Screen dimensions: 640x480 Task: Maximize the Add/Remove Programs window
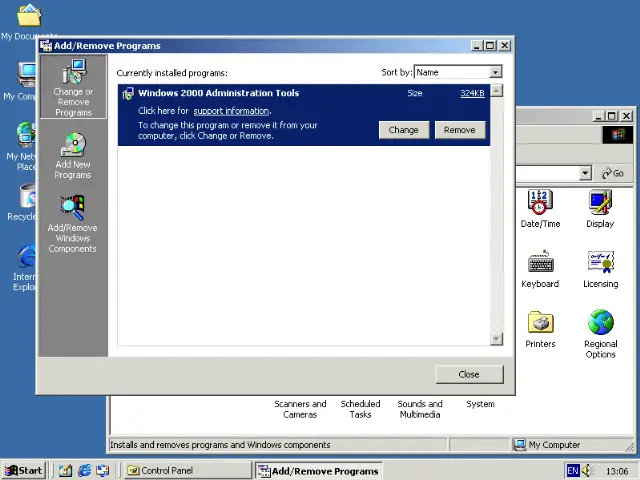(490, 46)
